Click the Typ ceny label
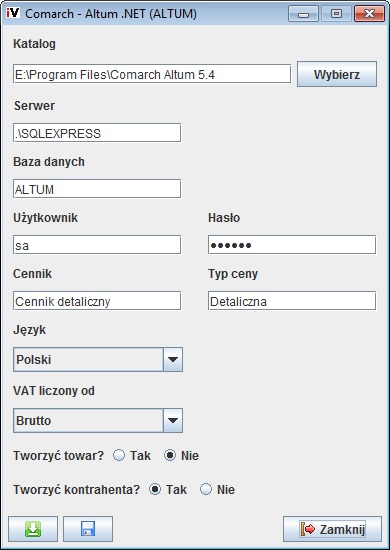The image size is (390, 550). [x=233, y=274]
